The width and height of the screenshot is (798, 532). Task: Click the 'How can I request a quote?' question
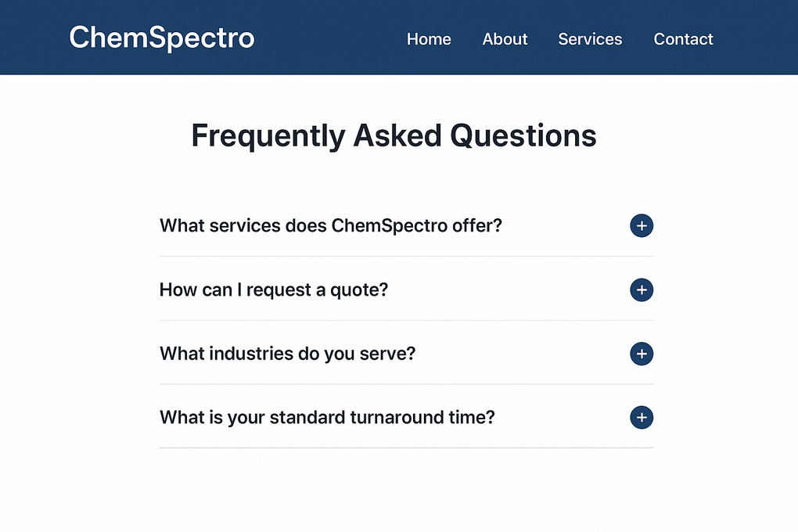(273, 289)
